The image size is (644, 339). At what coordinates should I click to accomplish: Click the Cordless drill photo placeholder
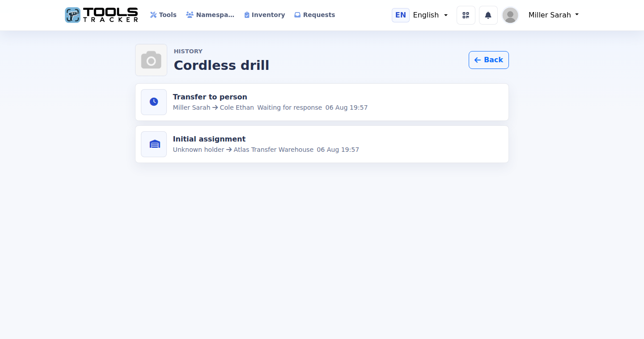coord(151,60)
